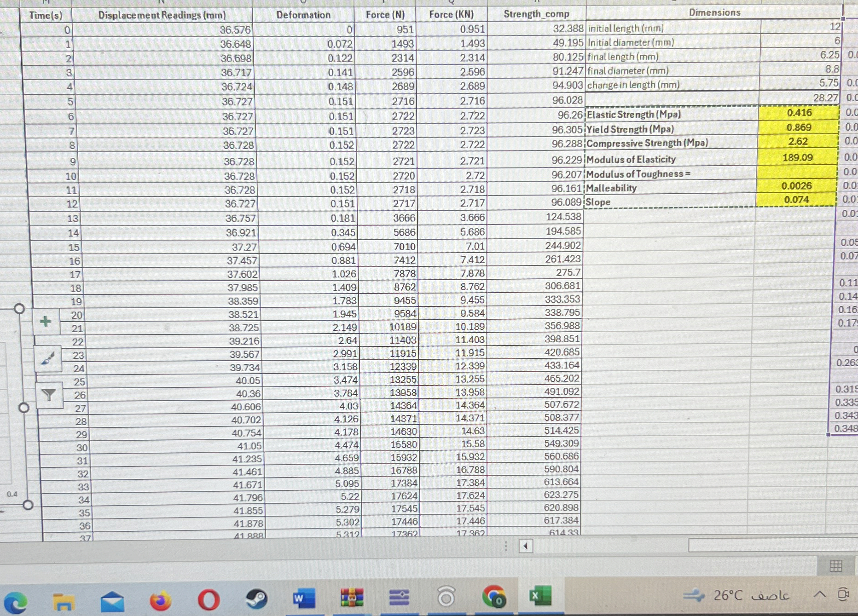Open WinRAR from the taskbar
This screenshot has width=858, height=616.
[x=352, y=598]
